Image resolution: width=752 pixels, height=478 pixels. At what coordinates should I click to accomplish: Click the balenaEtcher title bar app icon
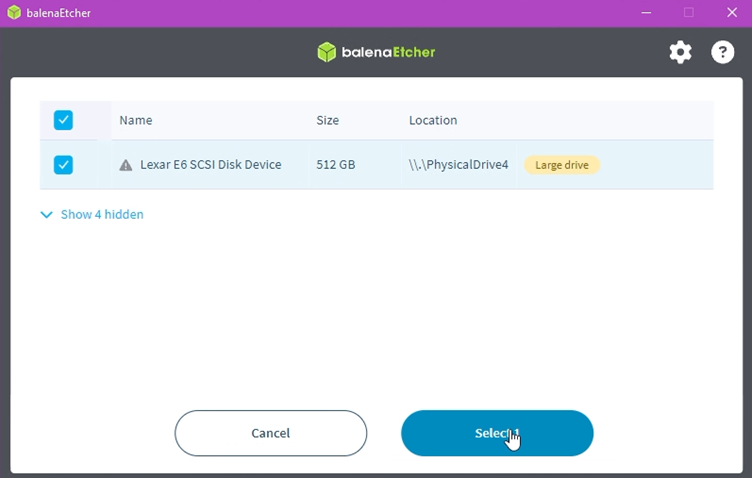point(14,12)
